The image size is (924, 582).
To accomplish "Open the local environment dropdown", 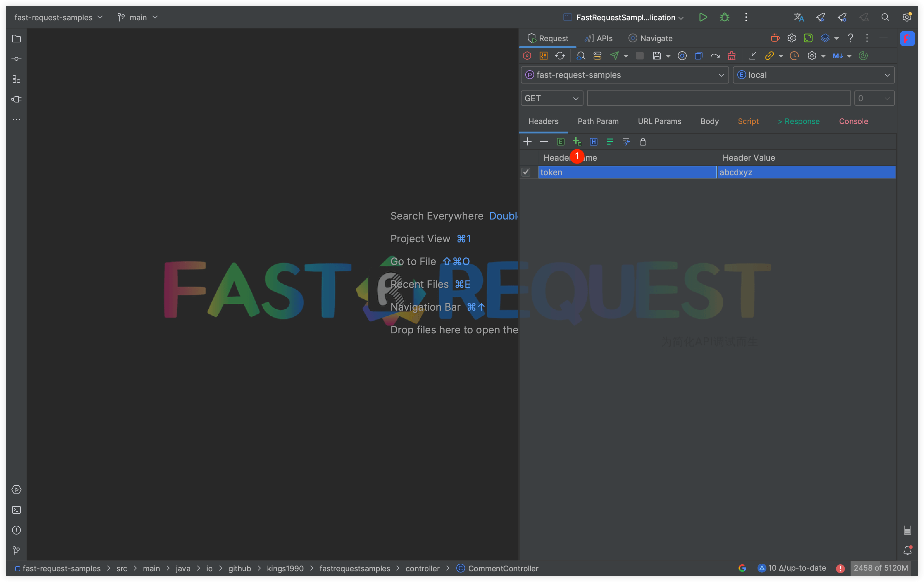I will (x=813, y=75).
